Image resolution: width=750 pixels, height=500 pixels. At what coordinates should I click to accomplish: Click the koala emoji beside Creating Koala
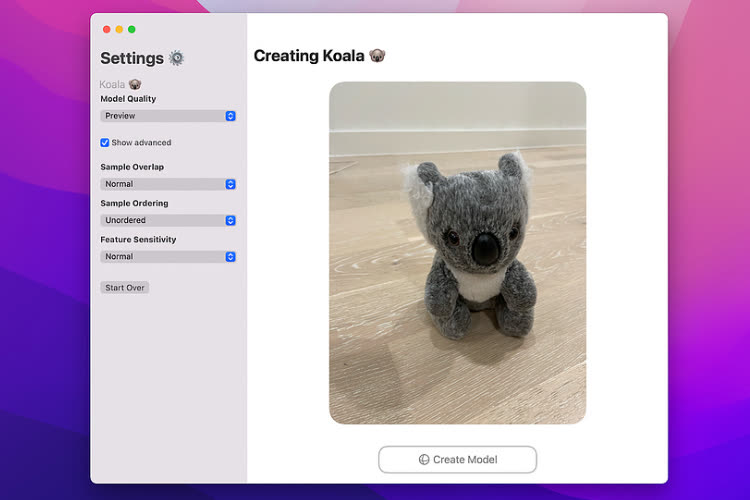click(x=377, y=56)
